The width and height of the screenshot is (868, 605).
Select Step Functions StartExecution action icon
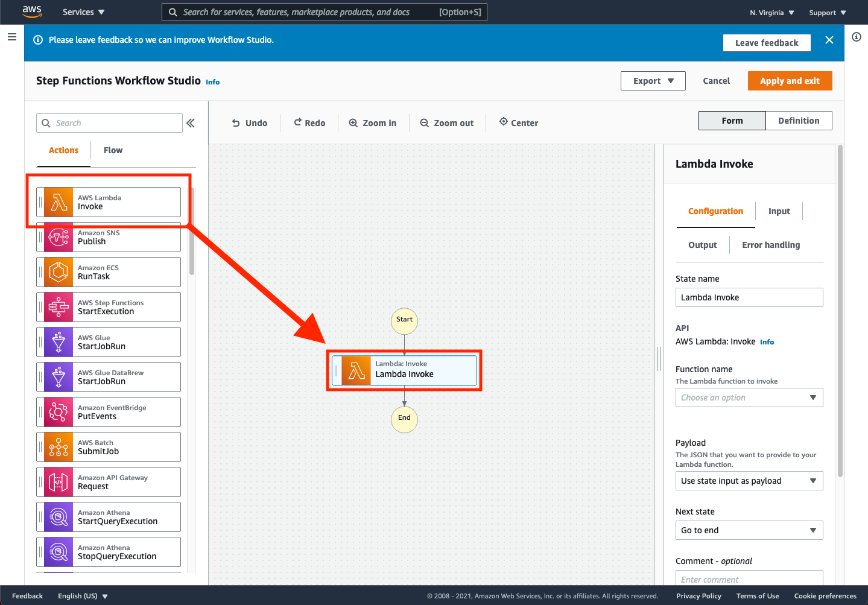(59, 307)
